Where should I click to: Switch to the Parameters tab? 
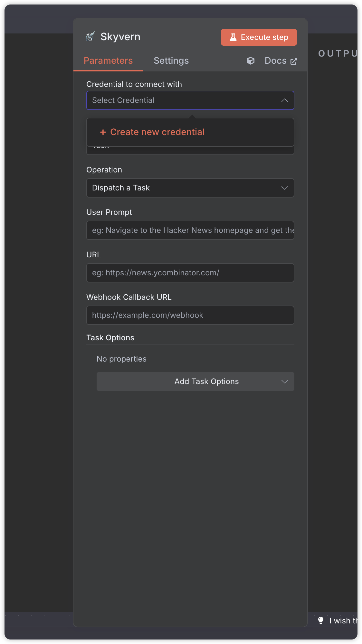coord(108,61)
